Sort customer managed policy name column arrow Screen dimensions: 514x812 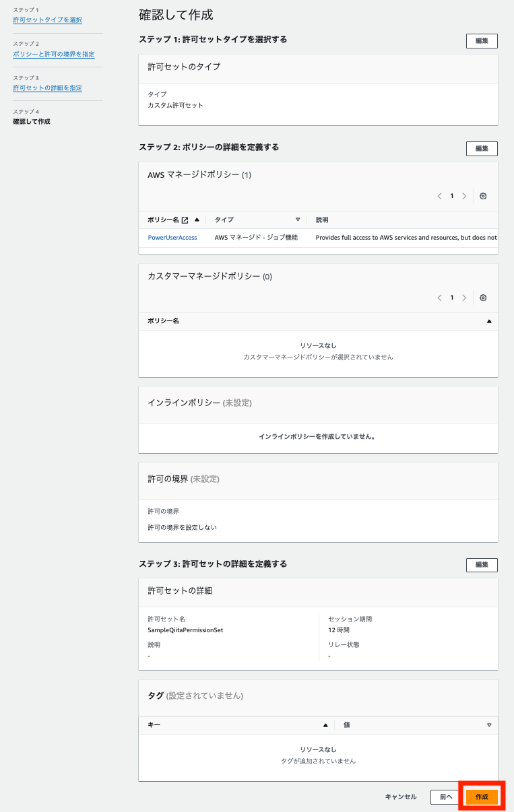(489, 321)
